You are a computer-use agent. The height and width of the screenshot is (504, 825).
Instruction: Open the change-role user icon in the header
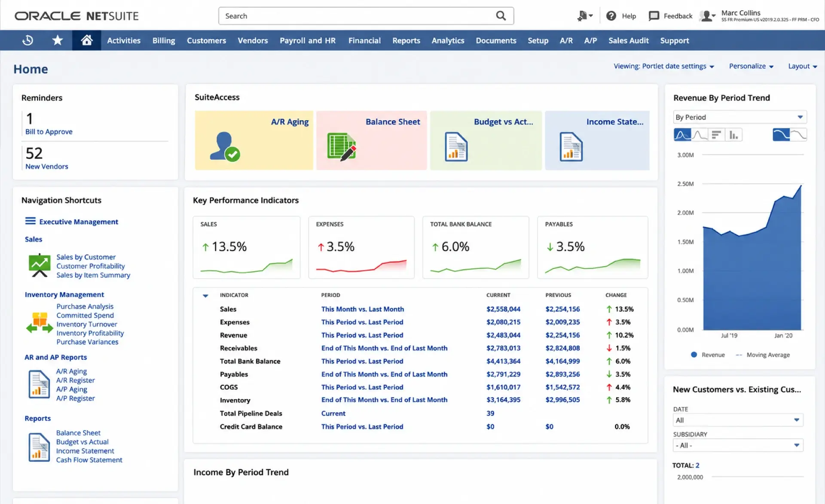[584, 16]
